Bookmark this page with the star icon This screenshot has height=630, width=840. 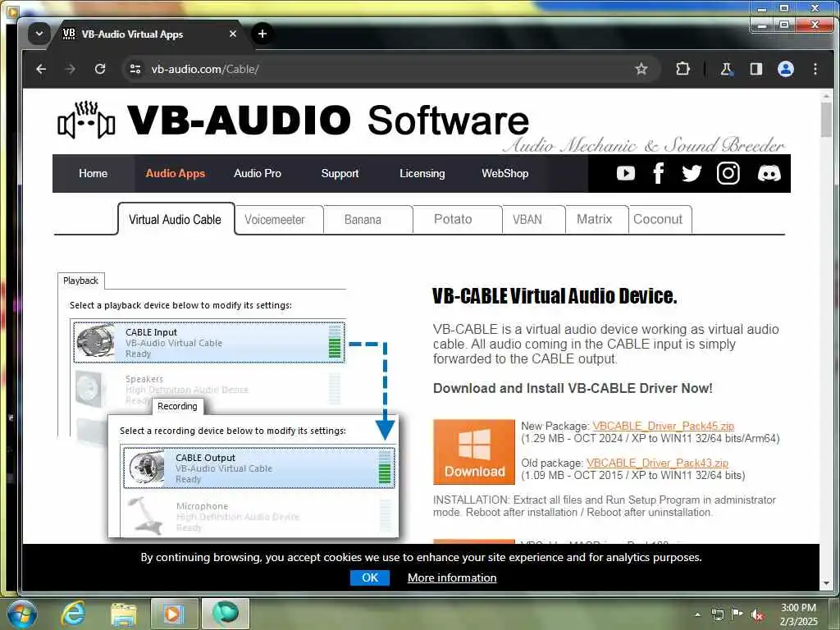point(641,69)
